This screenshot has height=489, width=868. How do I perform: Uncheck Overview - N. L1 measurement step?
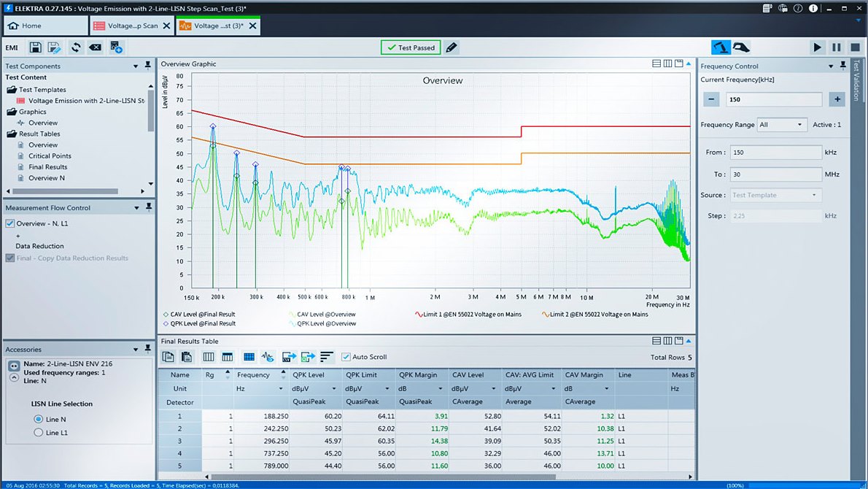10,223
